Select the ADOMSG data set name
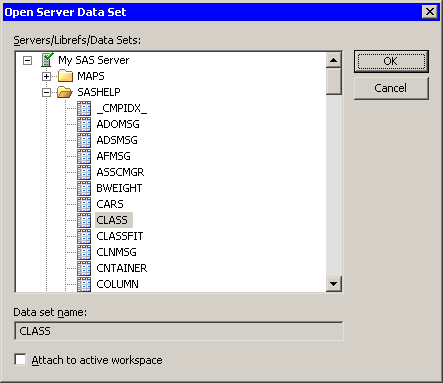443x383 pixels. click(x=118, y=124)
